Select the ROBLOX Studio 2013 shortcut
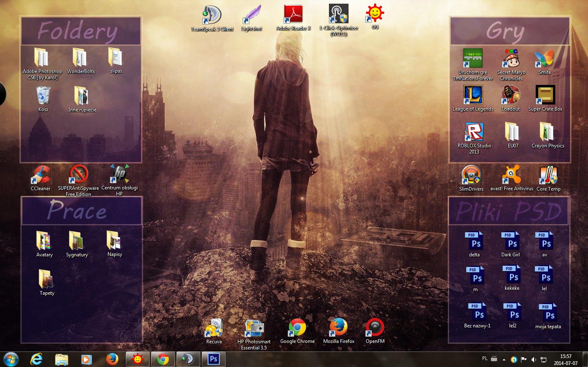588x367 pixels. coord(474,138)
